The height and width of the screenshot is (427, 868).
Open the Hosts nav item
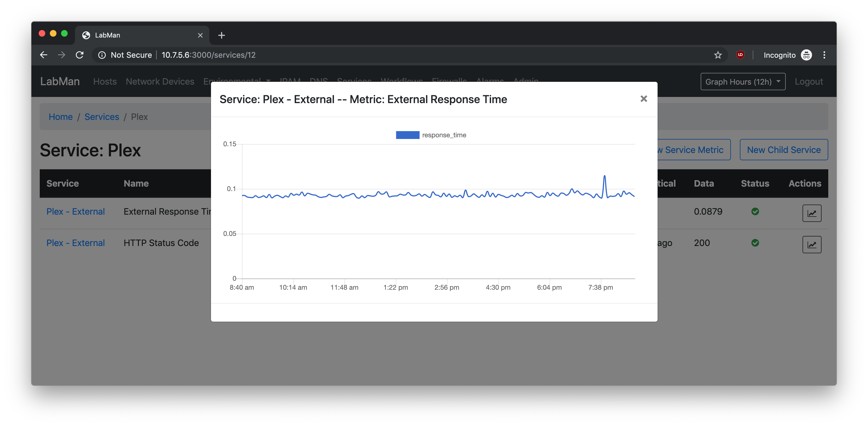click(x=105, y=82)
